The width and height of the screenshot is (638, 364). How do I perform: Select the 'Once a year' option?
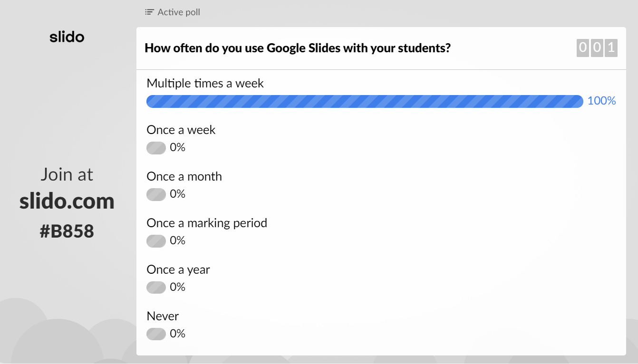click(178, 269)
